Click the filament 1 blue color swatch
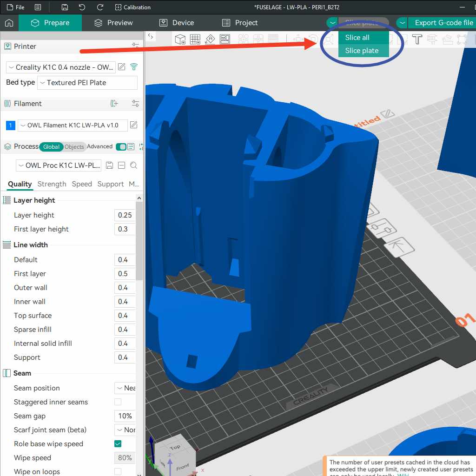 [11, 126]
